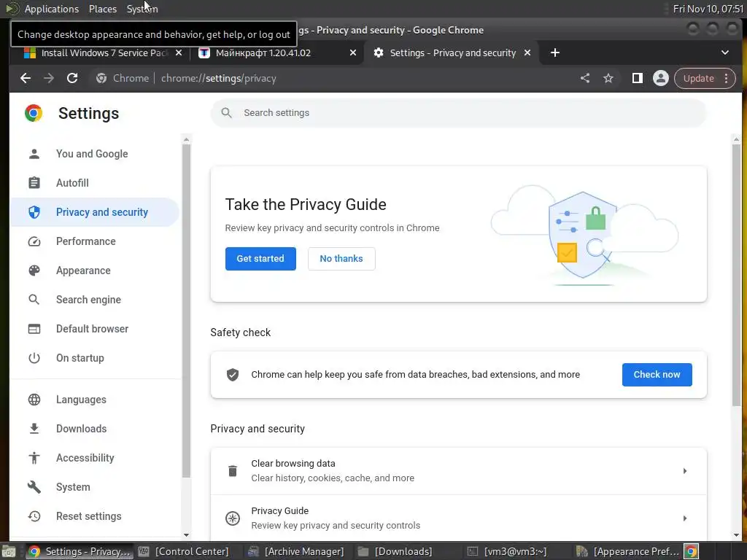This screenshot has width=747, height=560.
Task: Open the Archive Manager taskbar item
Action: click(297, 551)
